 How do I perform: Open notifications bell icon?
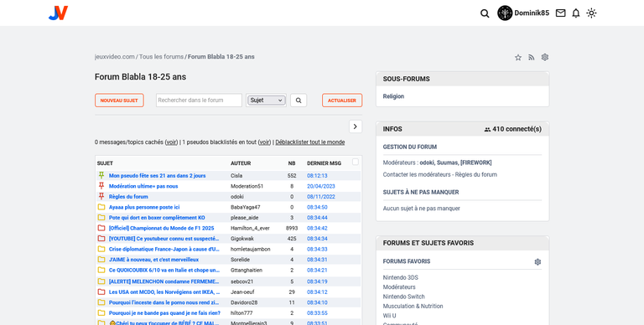point(576,13)
